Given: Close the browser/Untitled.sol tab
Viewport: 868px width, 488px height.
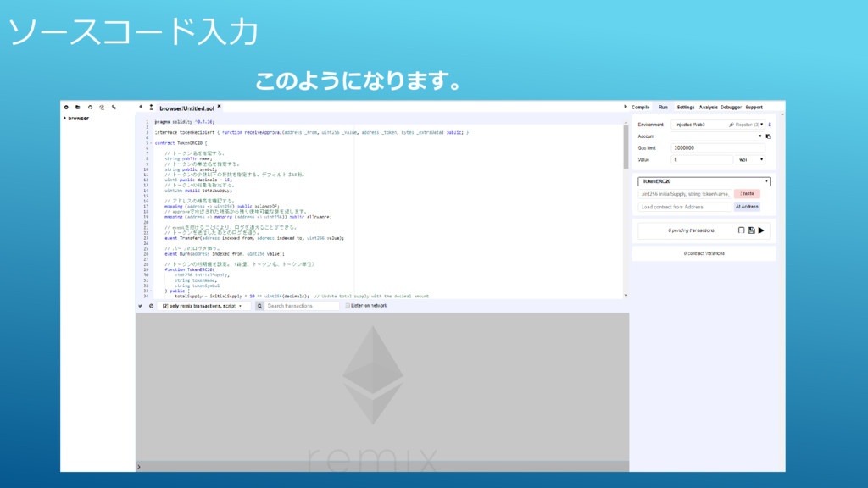Looking at the screenshot, I should pos(220,106).
